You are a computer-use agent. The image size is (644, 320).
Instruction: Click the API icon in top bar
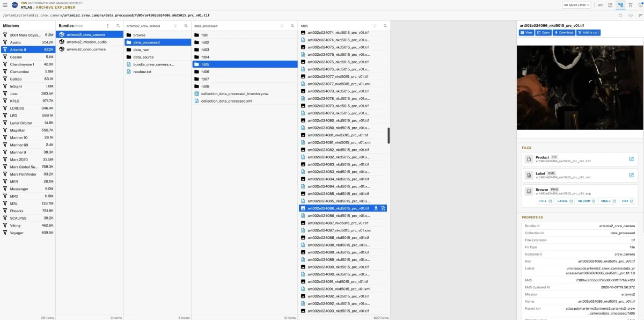[600, 5]
